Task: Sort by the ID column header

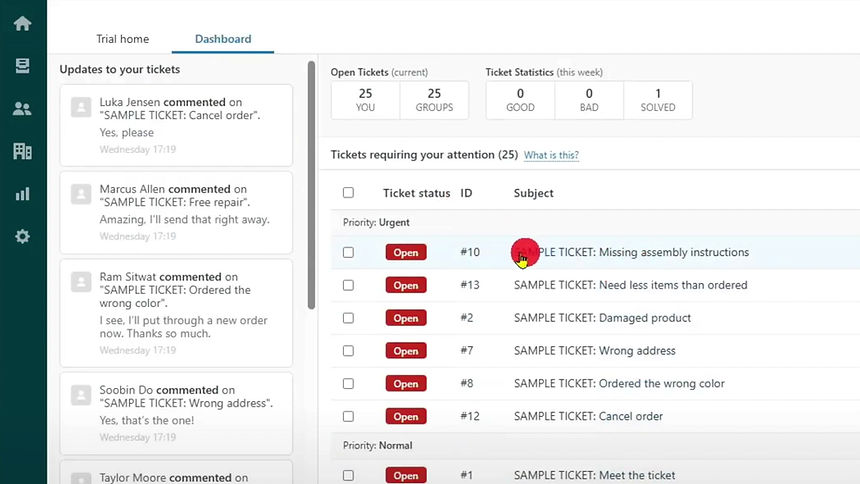Action: [466, 193]
